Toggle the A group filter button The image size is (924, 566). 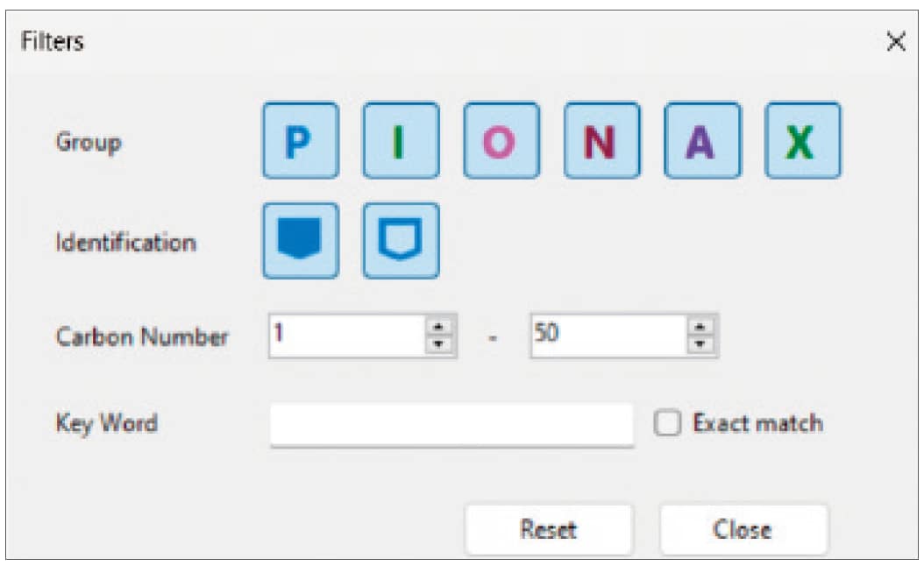pos(702,141)
